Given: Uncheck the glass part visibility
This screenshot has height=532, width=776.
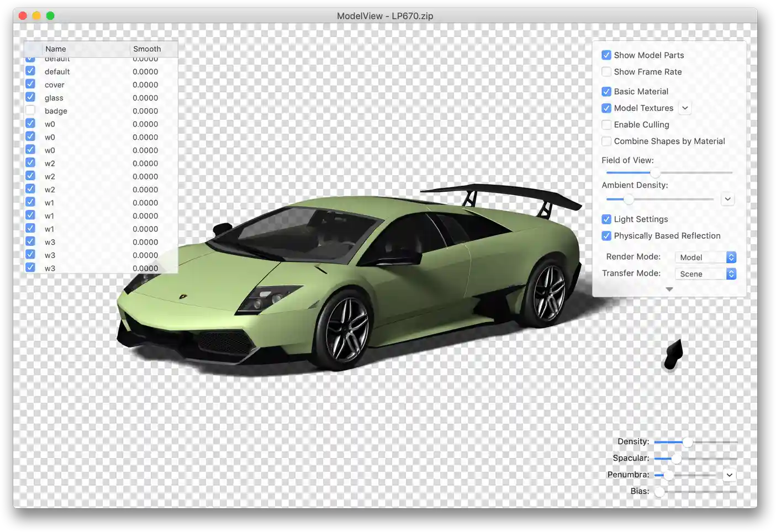Looking at the screenshot, I should (x=30, y=97).
